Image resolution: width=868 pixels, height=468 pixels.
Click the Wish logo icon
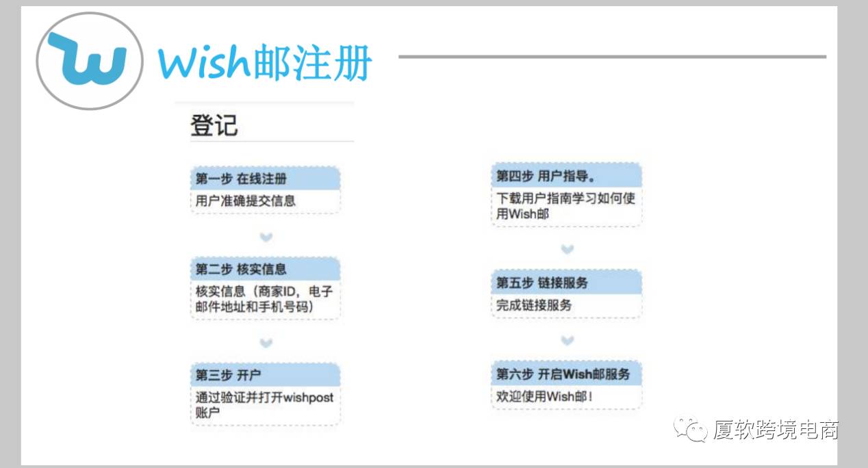[x=90, y=60]
